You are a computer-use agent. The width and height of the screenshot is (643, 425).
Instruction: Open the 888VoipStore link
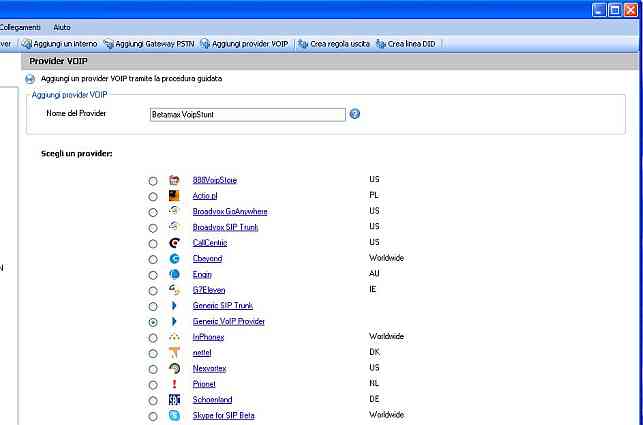pos(214,180)
